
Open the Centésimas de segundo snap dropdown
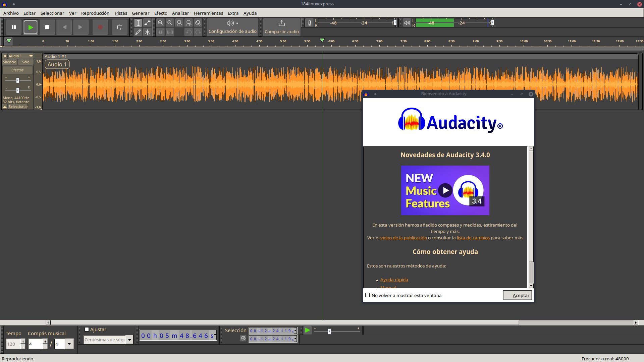tap(129, 340)
